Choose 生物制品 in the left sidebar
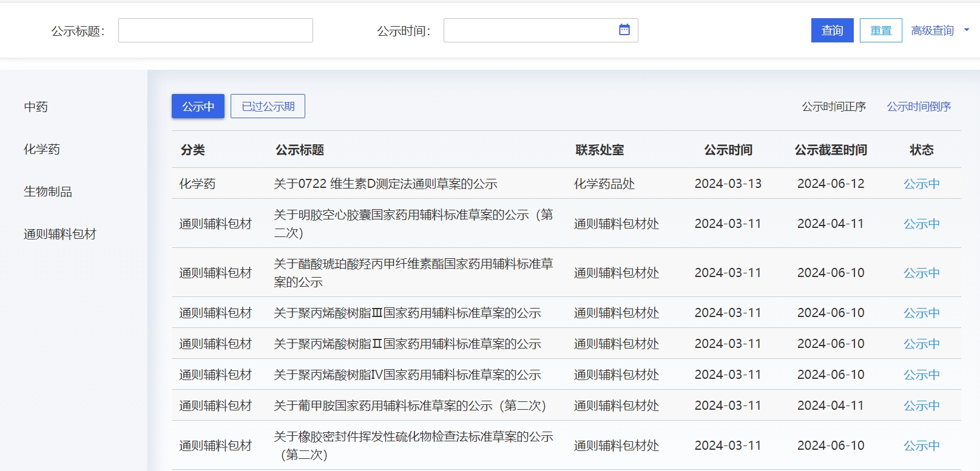 48,192
